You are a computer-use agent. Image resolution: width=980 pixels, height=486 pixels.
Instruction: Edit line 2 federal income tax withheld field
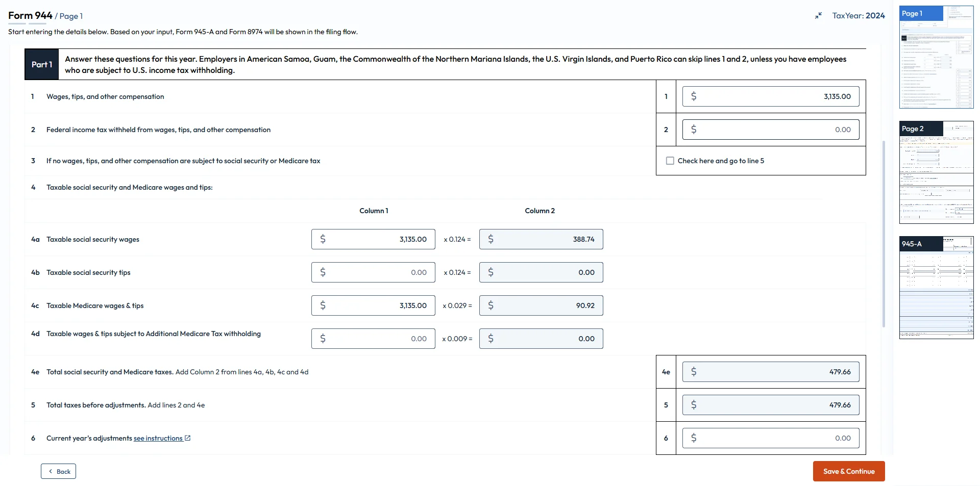point(771,130)
